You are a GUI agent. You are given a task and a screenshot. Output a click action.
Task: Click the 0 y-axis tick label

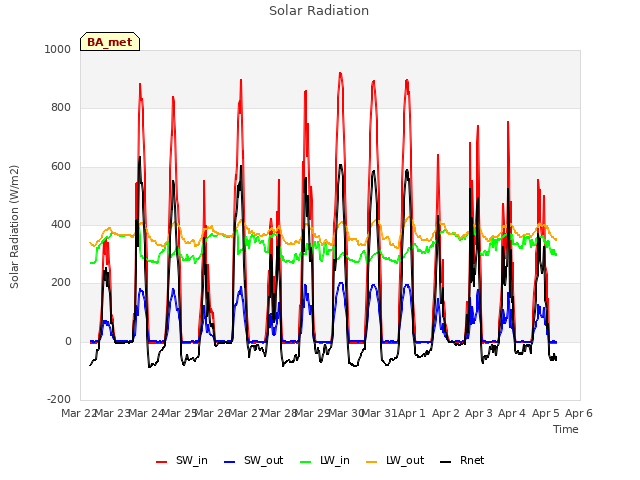pos(68,341)
